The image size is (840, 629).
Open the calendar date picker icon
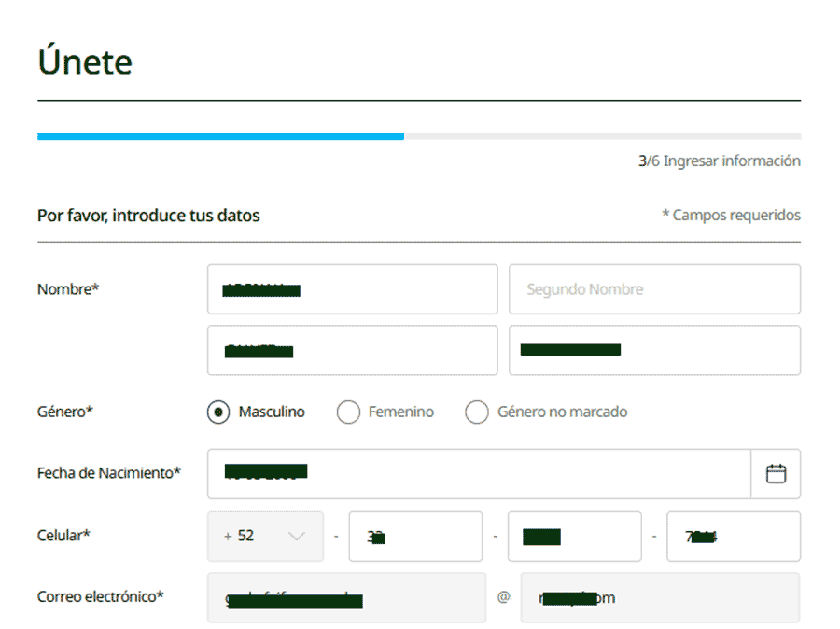tap(777, 474)
